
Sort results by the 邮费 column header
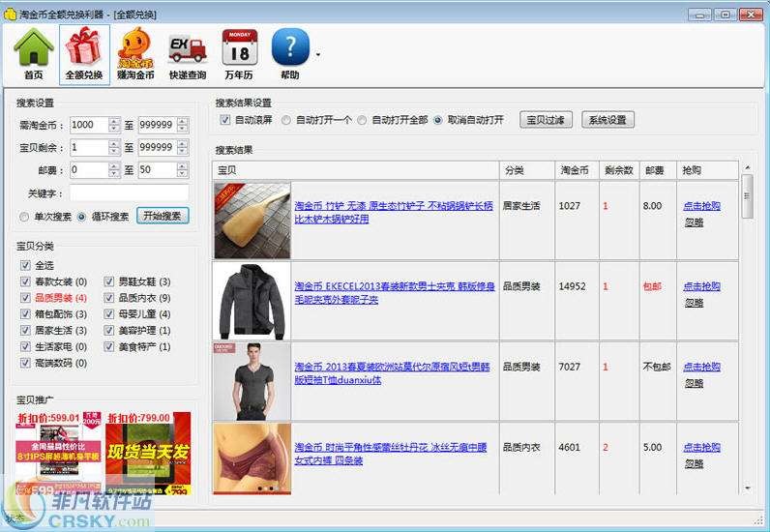pyautogui.click(x=658, y=170)
